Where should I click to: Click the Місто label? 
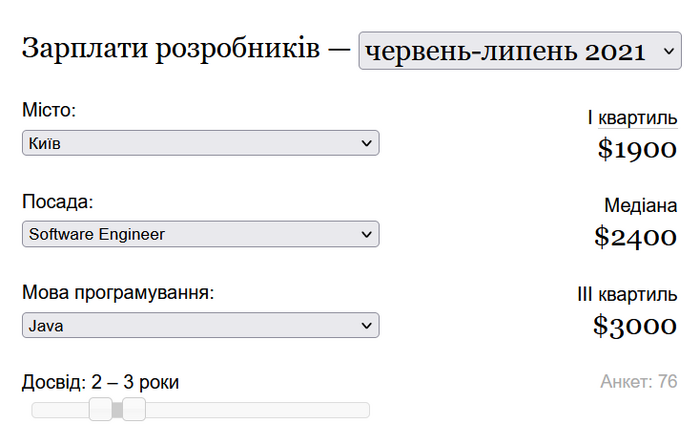pos(49,110)
